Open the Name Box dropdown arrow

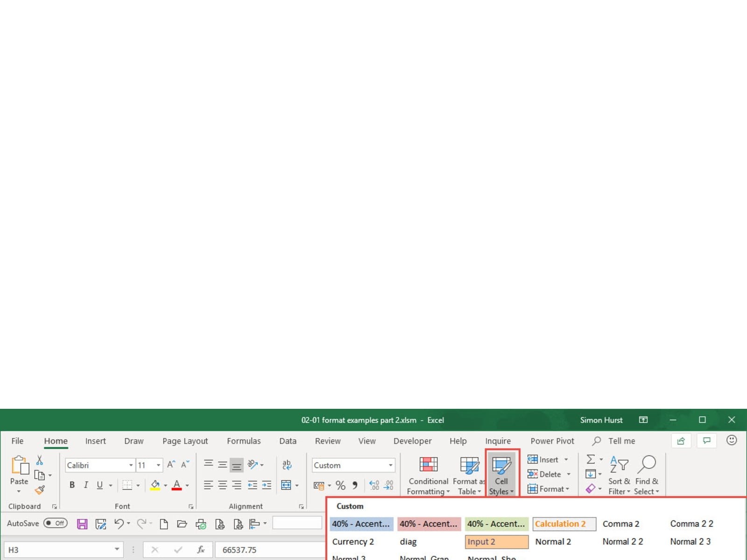point(117,550)
